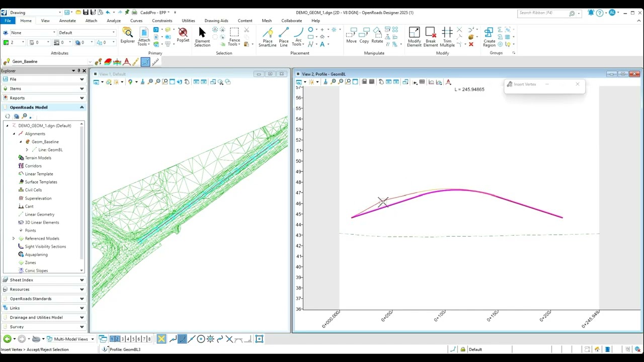Select the Create Region tool
The width and height of the screenshot is (644, 362).
(489, 37)
